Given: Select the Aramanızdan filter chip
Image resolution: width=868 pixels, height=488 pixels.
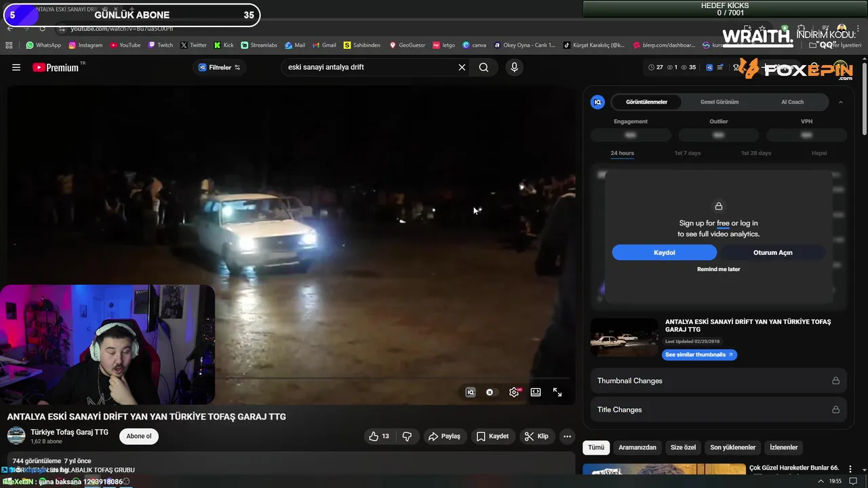Looking at the screenshot, I should pyautogui.click(x=637, y=447).
